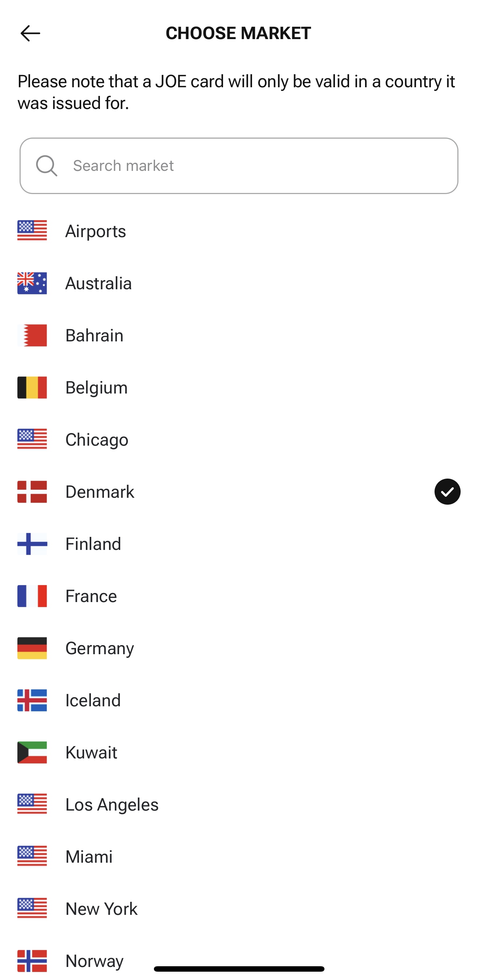Tap the Kuwait flag icon
This screenshot has height=980, width=478.
[x=32, y=753]
